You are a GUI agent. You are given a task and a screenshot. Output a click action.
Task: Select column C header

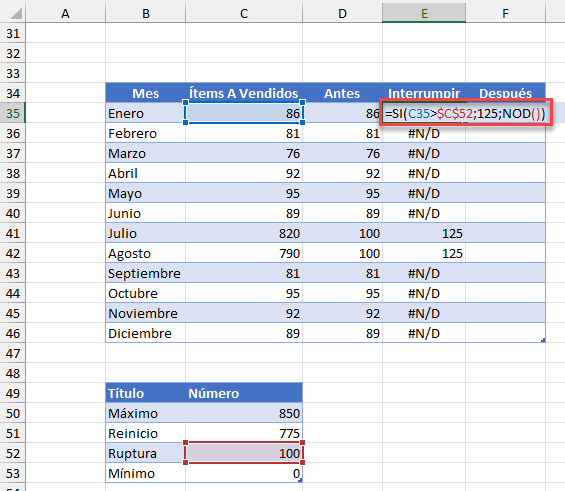244,13
